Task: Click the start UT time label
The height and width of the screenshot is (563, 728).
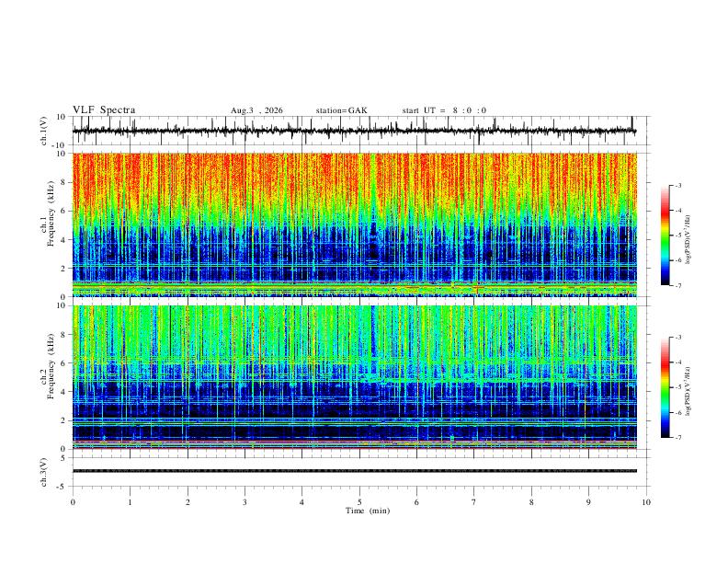Action: point(444,110)
